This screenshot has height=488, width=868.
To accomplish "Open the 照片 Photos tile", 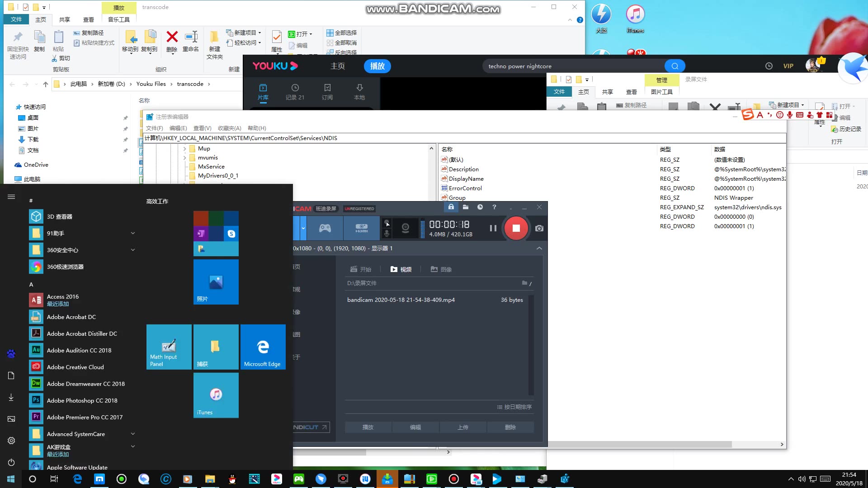I will pos(216,282).
